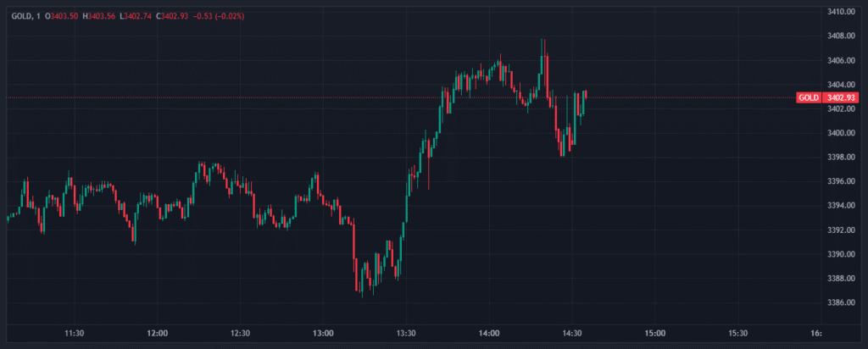Click the 3386.00 price axis label
Screen dimensions: 868x349
[x=841, y=303]
